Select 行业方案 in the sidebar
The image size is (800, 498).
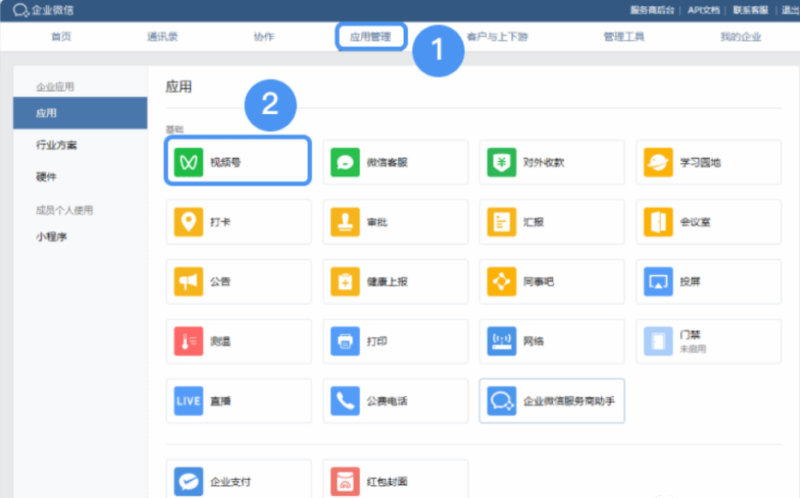click(56, 145)
